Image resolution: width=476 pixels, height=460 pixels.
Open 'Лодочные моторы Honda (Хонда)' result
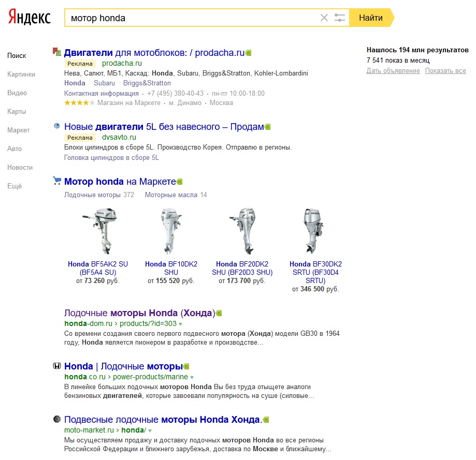tap(140, 313)
